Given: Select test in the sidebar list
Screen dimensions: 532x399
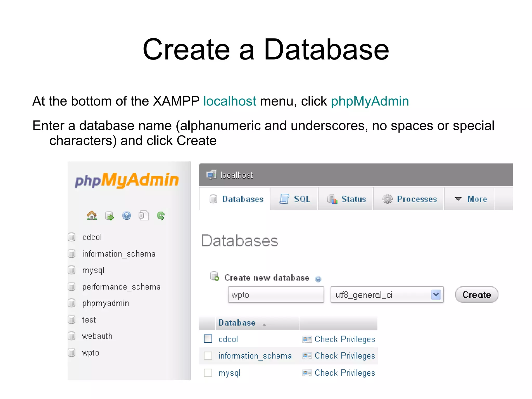Looking at the screenshot, I should coord(89,320).
